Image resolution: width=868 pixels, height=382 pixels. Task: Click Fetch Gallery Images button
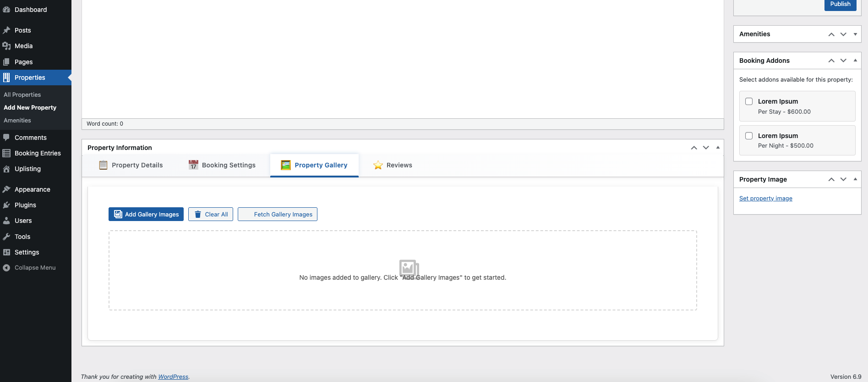[x=278, y=214]
